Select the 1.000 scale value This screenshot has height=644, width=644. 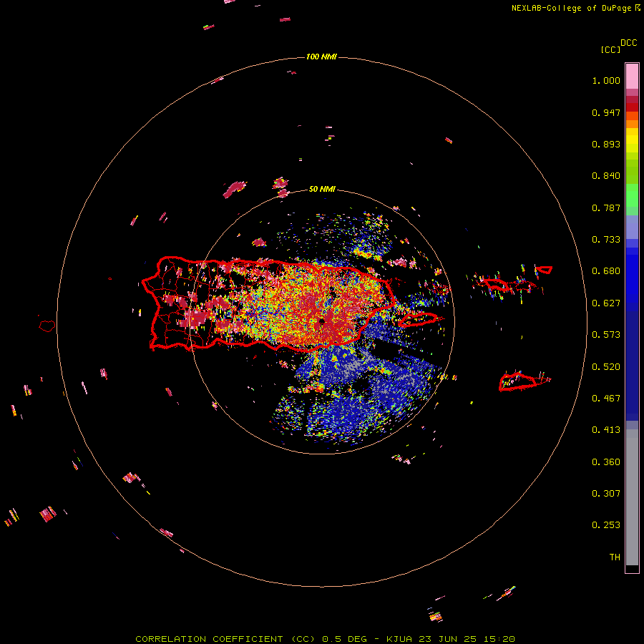[606, 80]
